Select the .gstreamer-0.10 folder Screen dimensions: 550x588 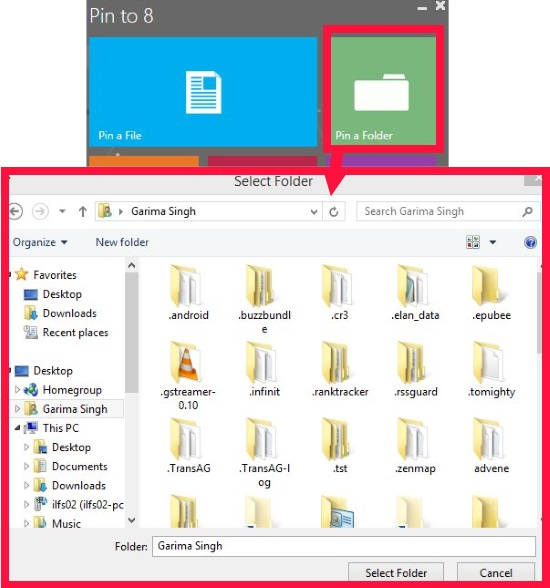[x=188, y=376]
